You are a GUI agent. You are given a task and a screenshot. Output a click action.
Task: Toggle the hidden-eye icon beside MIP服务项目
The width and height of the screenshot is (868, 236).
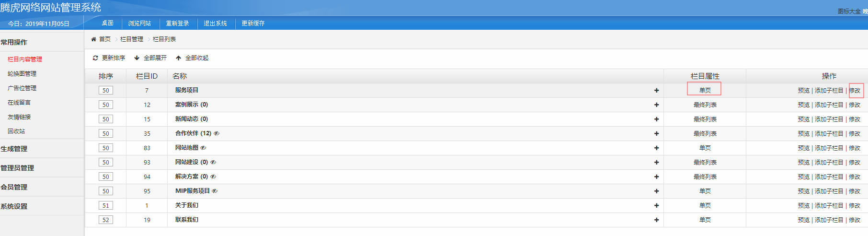215,191
